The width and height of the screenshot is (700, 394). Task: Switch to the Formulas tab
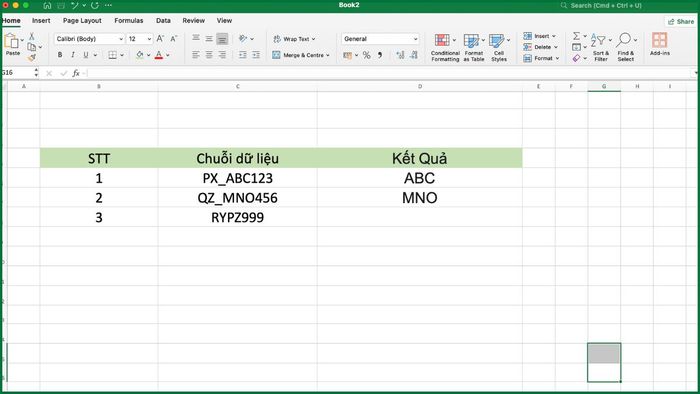[129, 21]
